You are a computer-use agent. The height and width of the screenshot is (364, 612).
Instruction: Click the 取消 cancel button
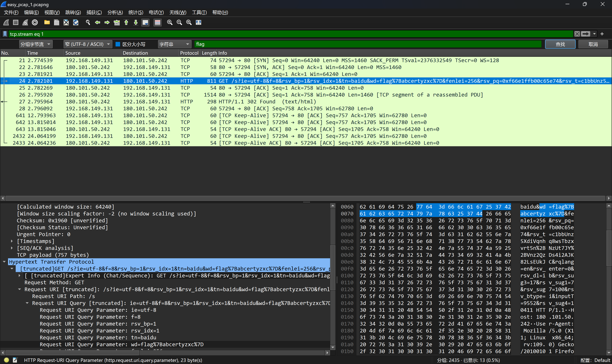(593, 44)
